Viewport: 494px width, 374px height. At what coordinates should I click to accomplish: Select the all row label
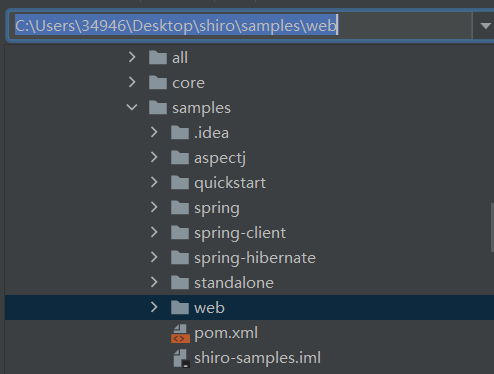point(180,58)
